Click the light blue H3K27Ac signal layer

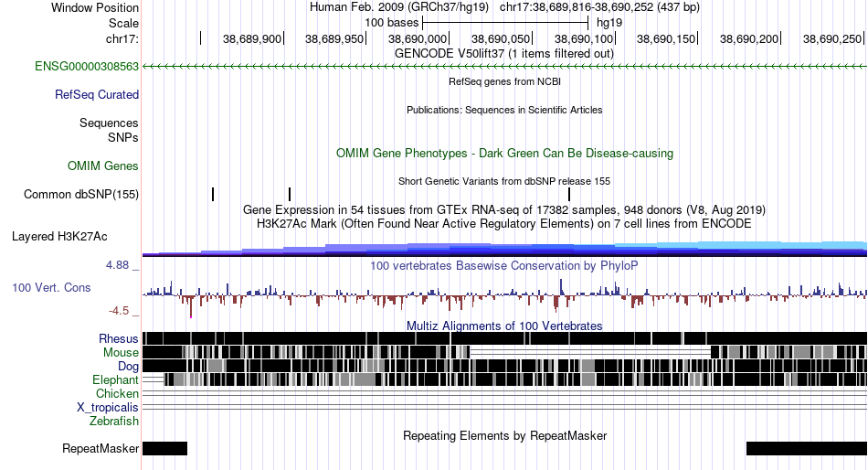742,246
